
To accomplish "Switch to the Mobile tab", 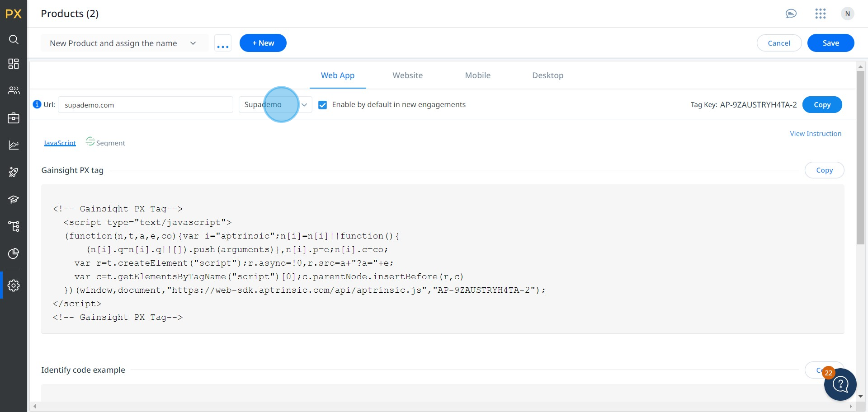I will pyautogui.click(x=478, y=75).
